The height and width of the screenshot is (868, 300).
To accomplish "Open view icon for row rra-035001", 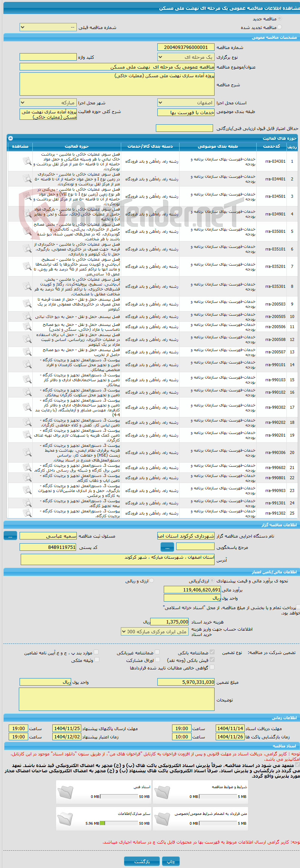I will point(27,231).
